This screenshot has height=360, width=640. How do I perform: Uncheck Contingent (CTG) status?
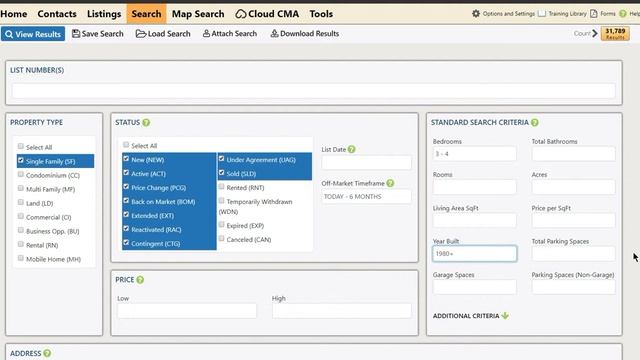pos(126,242)
